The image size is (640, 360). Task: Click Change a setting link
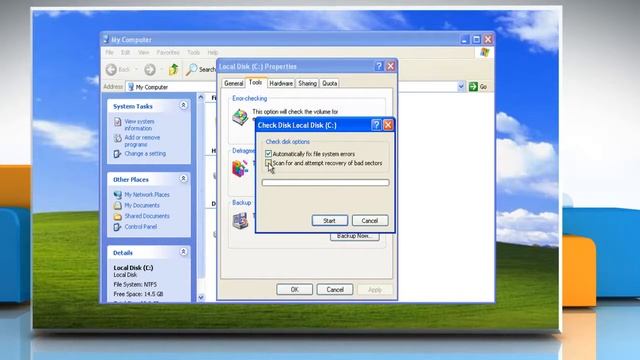click(x=145, y=153)
